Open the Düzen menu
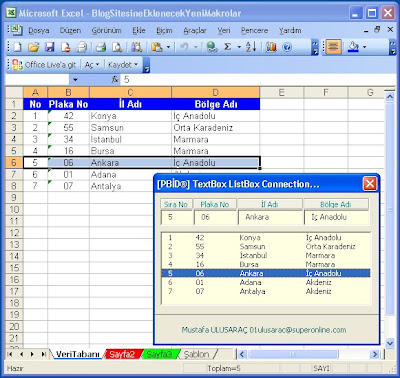The image size is (400, 378). click(x=70, y=31)
